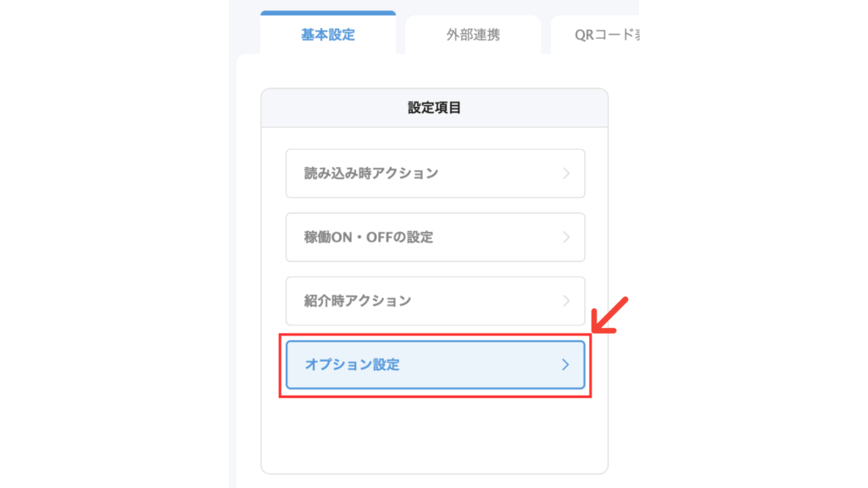
Task: Click the chevron on 稼働ON・OFFの設定 row
Action: pyautogui.click(x=566, y=237)
